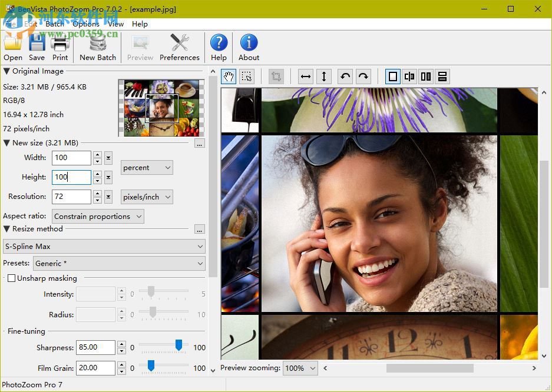Switch to side-by-side split preview mode

coord(426,76)
